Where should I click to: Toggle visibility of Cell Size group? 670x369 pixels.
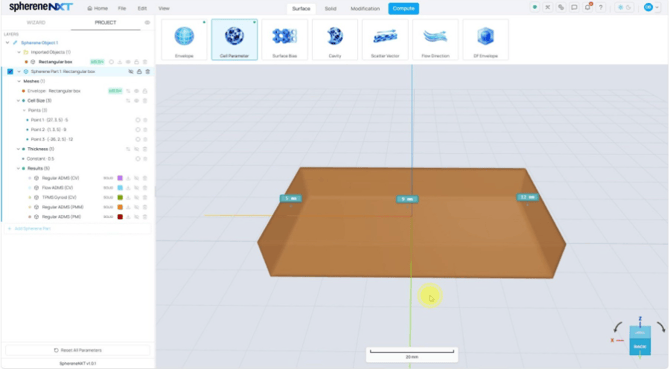[137, 101]
